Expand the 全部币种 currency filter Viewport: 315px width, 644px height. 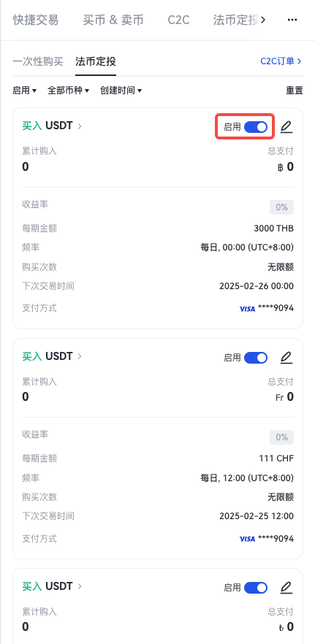68,91
